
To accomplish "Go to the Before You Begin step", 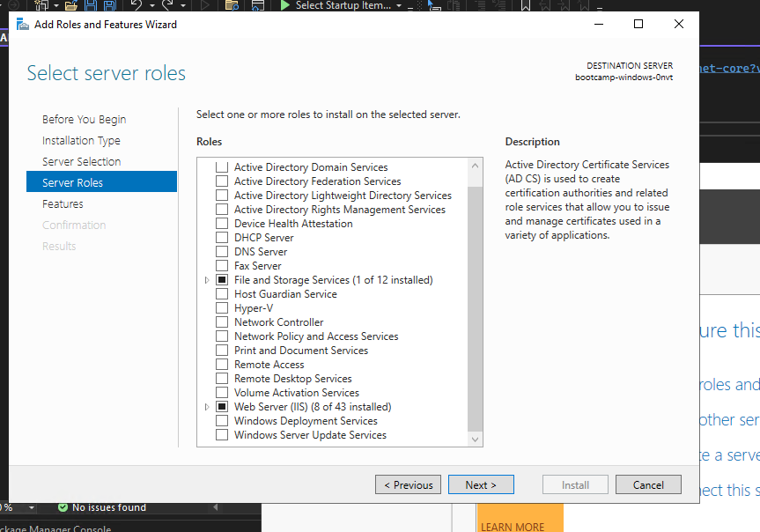I will [x=84, y=119].
